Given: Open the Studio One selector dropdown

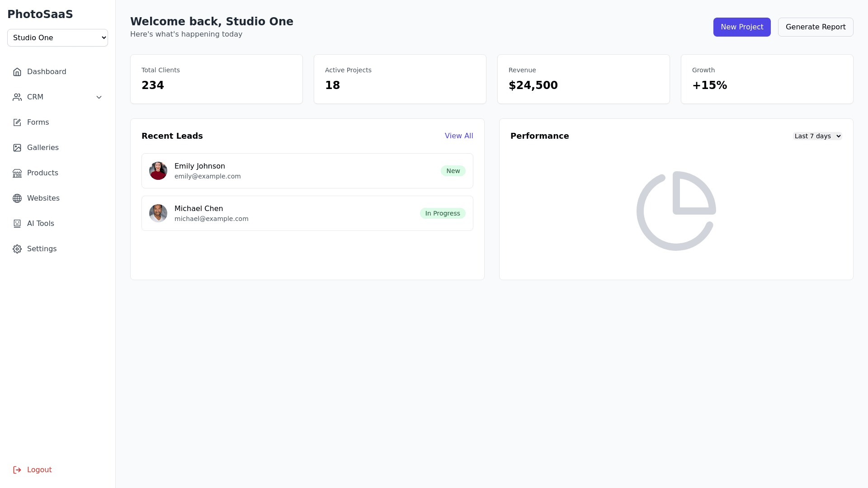Looking at the screenshot, I should point(57,38).
